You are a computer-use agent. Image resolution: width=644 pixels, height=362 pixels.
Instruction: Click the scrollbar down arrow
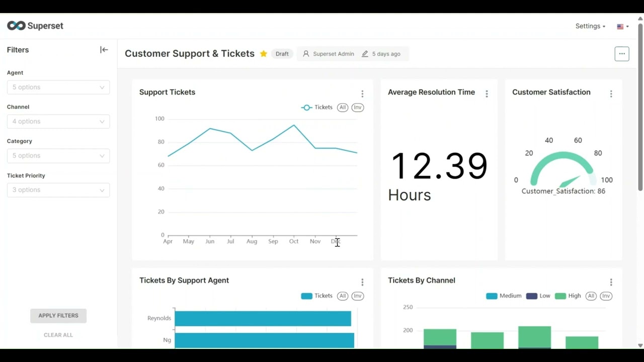coord(640,345)
